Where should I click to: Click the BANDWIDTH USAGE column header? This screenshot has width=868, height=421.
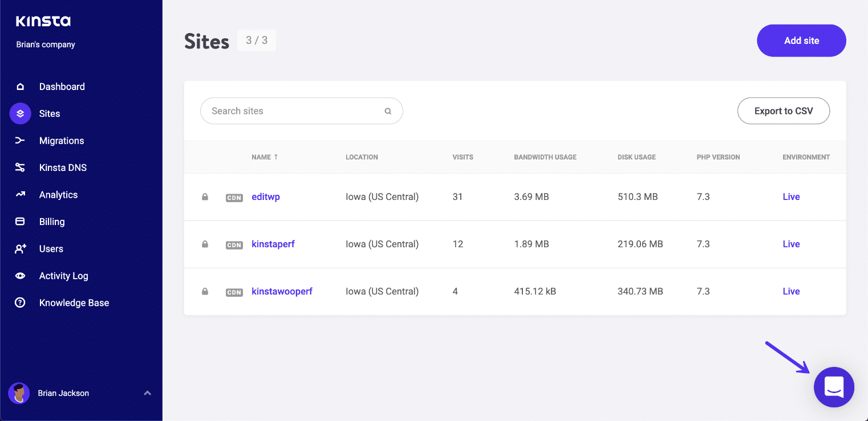click(545, 157)
